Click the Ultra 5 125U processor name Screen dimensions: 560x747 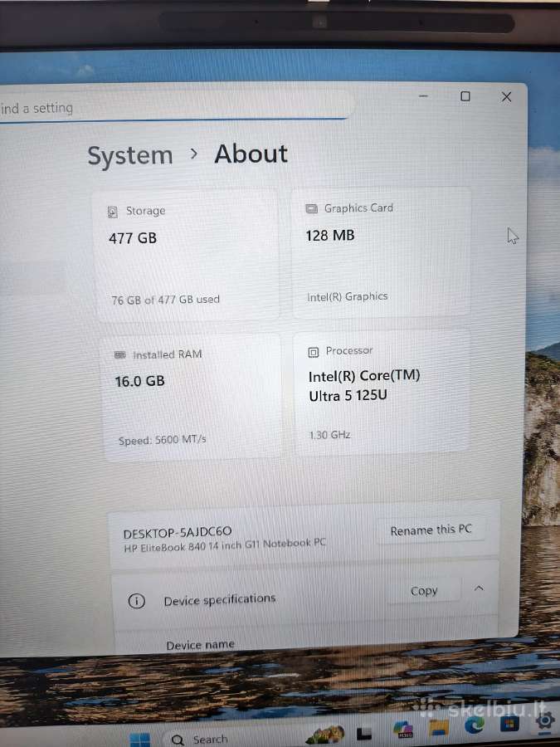pyautogui.click(x=348, y=396)
